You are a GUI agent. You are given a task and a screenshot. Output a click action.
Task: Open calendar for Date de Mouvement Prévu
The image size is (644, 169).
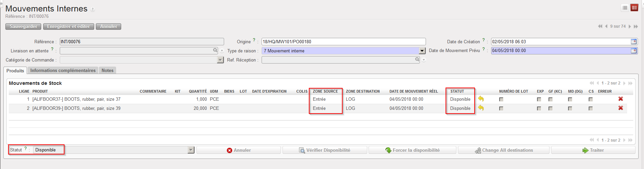[x=634, y=51]
